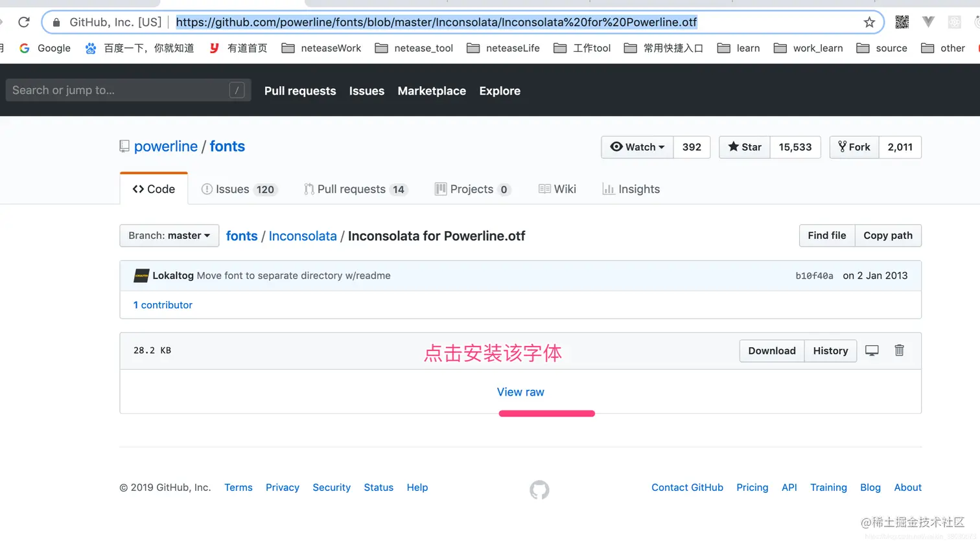This screenshot has height=544, width=980.
Task: Open commit b10f40a
Action: [x=814, y=276]
